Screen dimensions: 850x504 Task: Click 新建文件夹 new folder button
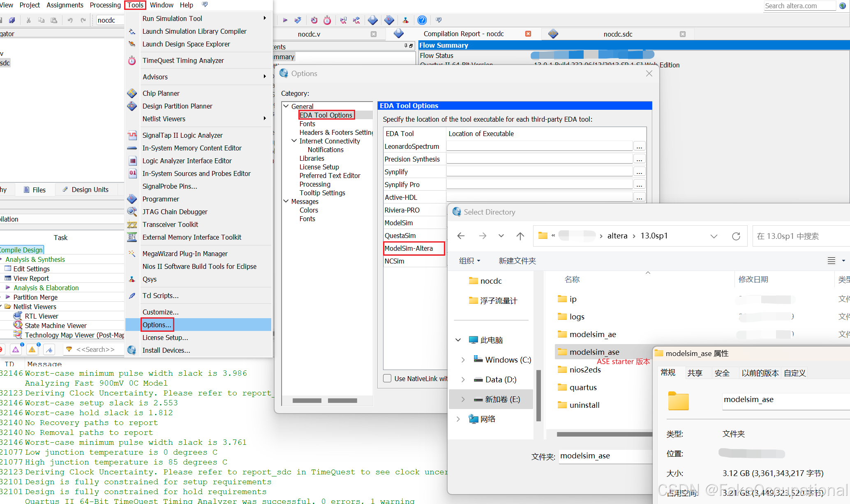click(x=517, y=261)
